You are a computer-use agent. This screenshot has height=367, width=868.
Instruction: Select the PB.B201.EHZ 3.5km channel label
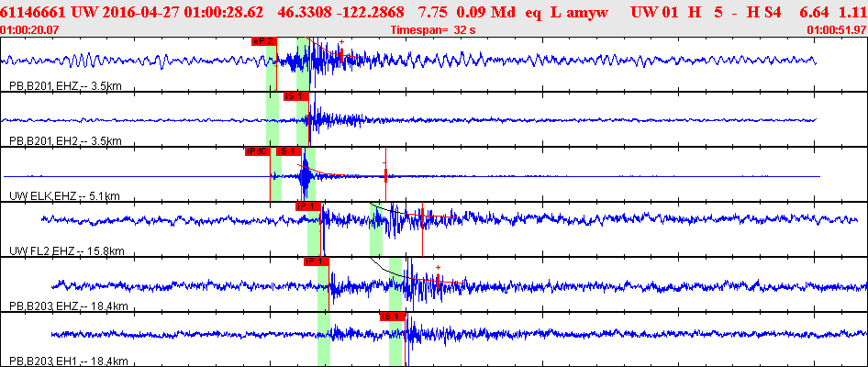[66, 86]
